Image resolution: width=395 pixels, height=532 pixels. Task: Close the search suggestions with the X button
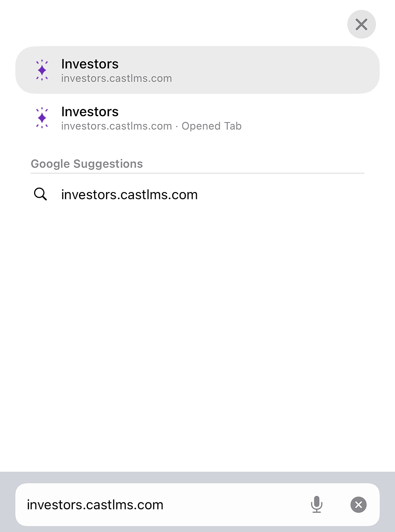tap(361, 24)
